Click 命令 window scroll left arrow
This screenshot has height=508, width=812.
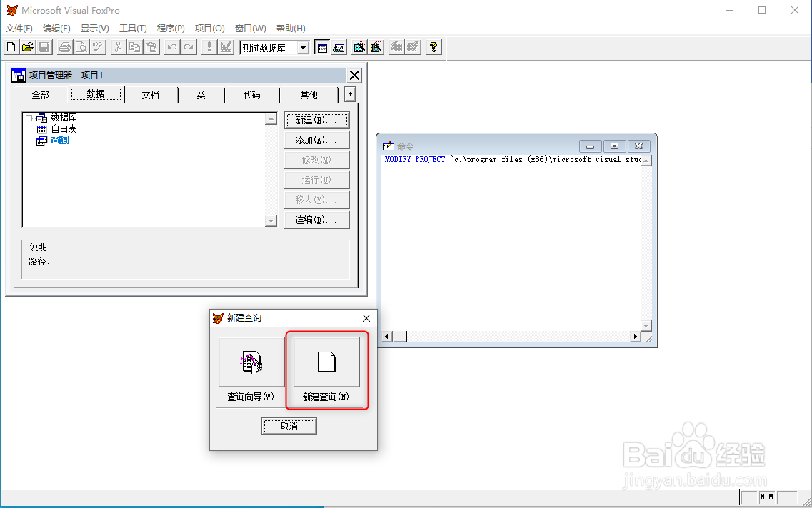tap(386, 337)
